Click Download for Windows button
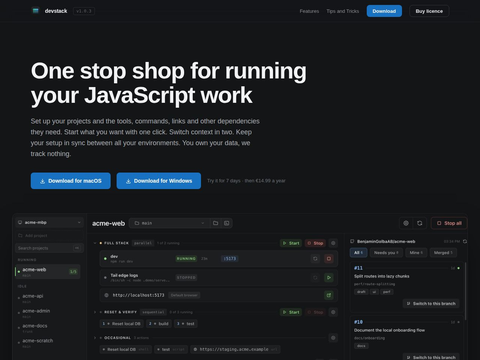Viewport: 480px width, 360px height. (x=159, y=181)
